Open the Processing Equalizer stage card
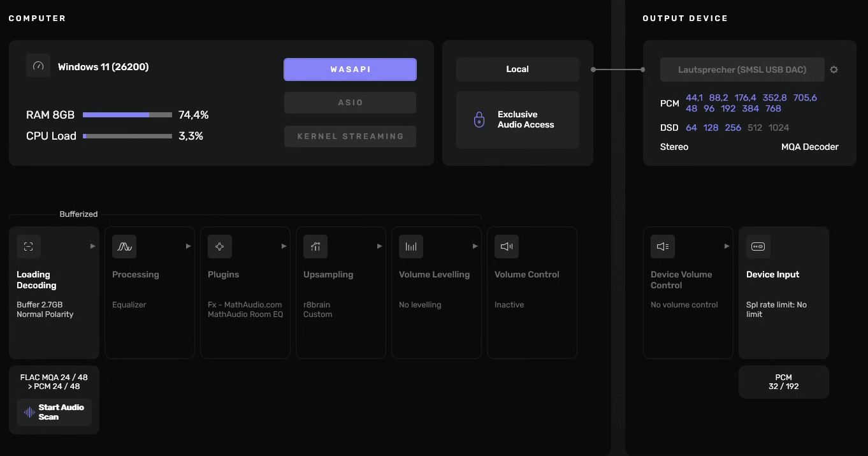The width and height of the screenshot is (868, 456). pos(150,293)
